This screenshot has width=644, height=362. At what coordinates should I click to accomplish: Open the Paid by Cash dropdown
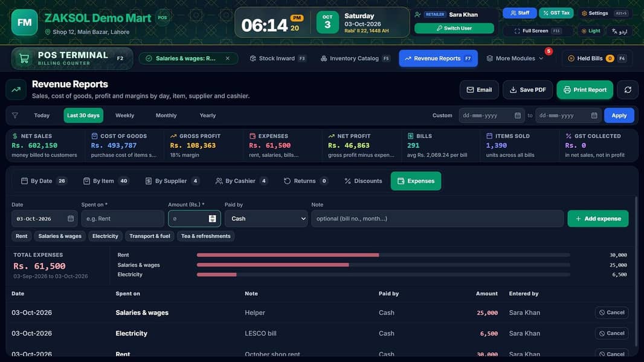pos(266,218)
